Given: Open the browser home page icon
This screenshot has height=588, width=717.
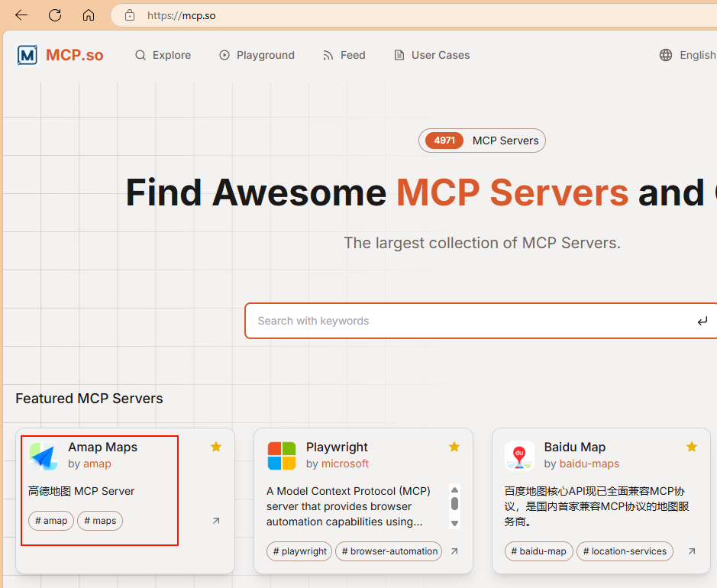Looking at the screenshot, I should click(89, 15).
